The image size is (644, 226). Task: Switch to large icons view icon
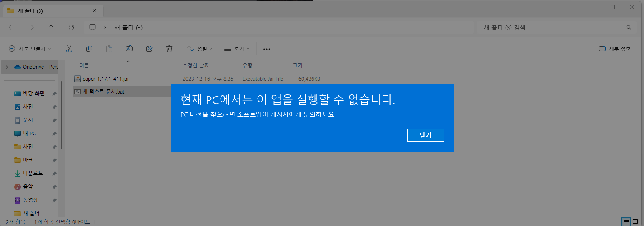[635, 222]
